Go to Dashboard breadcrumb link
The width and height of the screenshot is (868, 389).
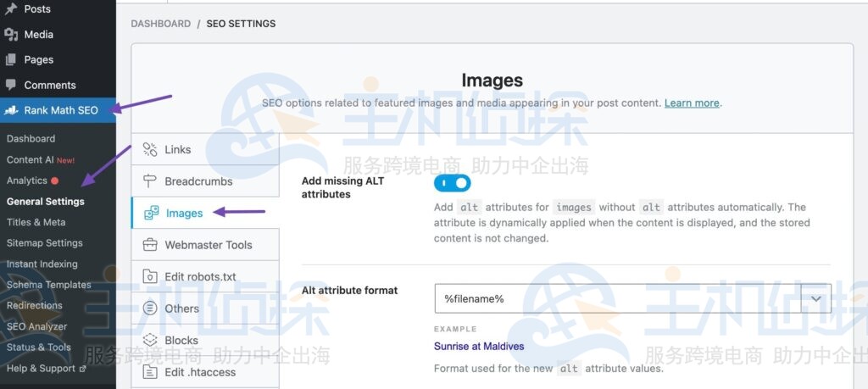click(160, 24)
